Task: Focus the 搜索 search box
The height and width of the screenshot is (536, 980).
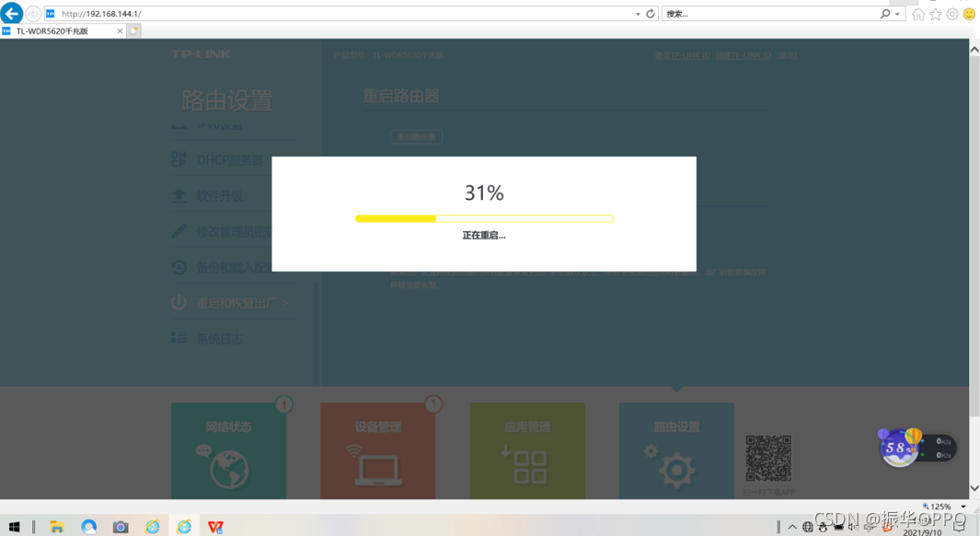Action: [768, 14]
